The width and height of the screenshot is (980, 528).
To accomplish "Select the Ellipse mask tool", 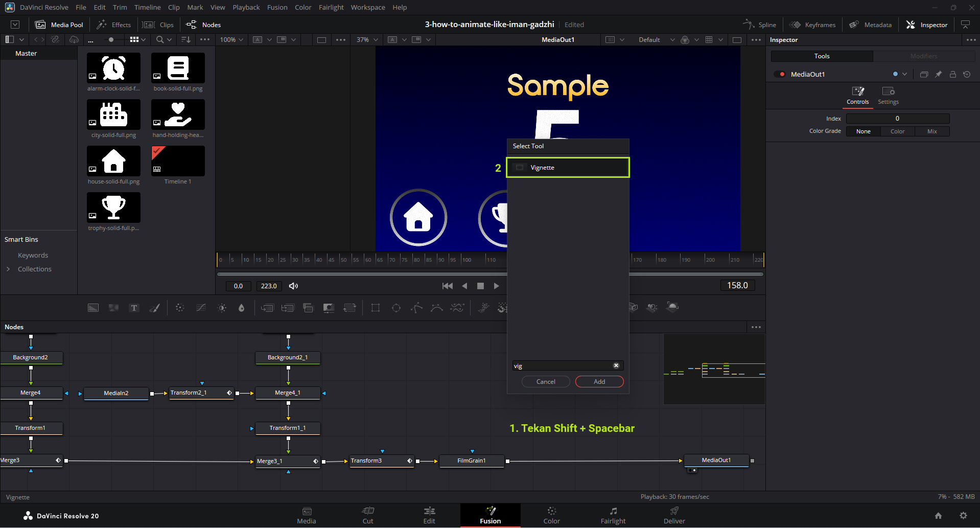I will (x=396, y=308).
